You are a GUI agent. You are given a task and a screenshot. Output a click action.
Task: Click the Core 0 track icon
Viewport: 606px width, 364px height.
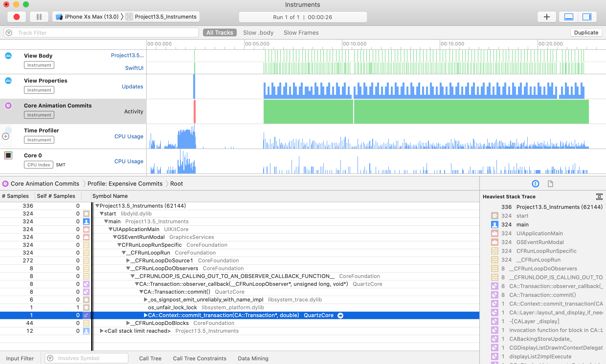pos(8,155)
